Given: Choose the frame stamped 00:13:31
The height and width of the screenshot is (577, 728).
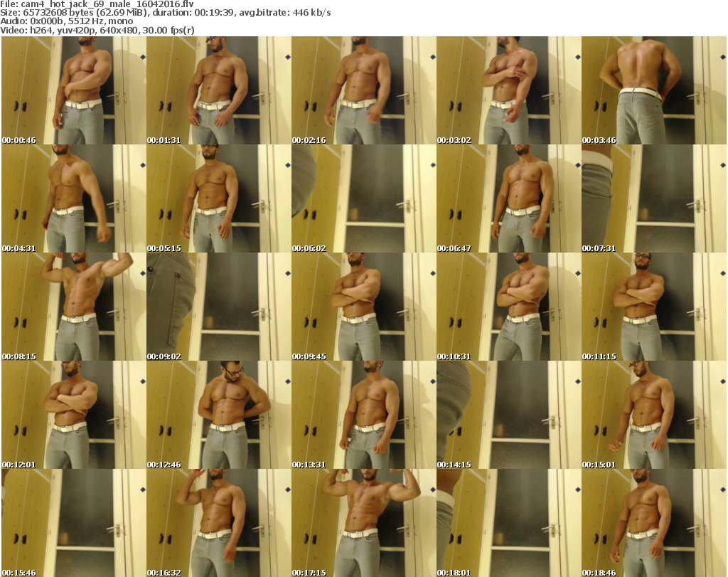Looking at the screenshot, I should (363, 415).
